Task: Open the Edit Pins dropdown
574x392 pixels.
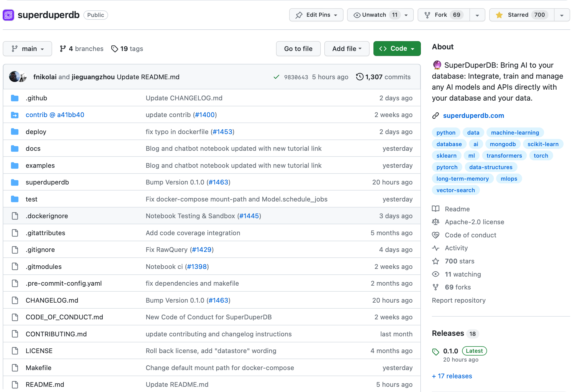Action: click(x=316, y=15)
